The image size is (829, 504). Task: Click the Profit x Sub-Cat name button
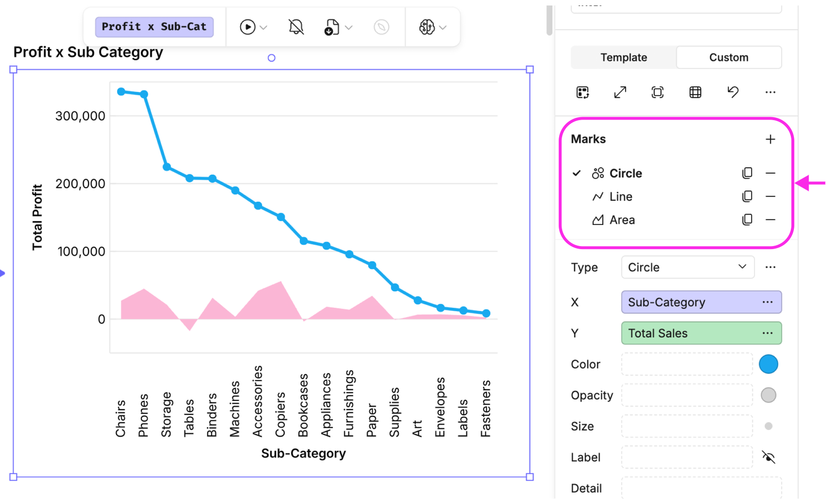tap(154, 26)
